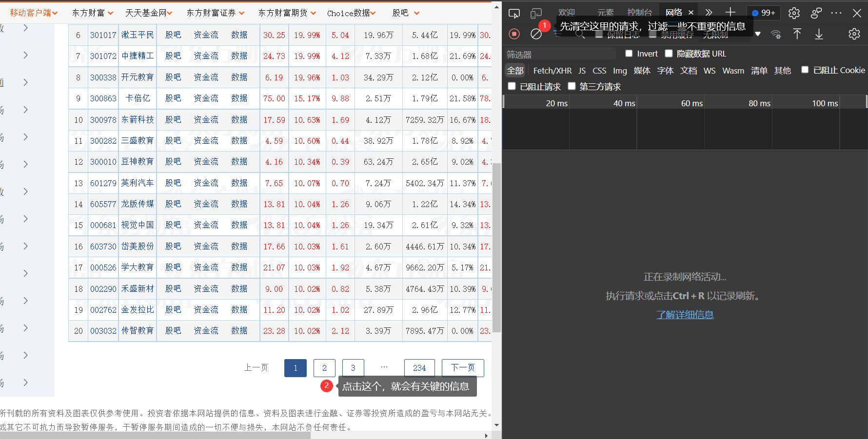Filter requests by WS type
Viewport: 868px width, 439px height.
710,71
